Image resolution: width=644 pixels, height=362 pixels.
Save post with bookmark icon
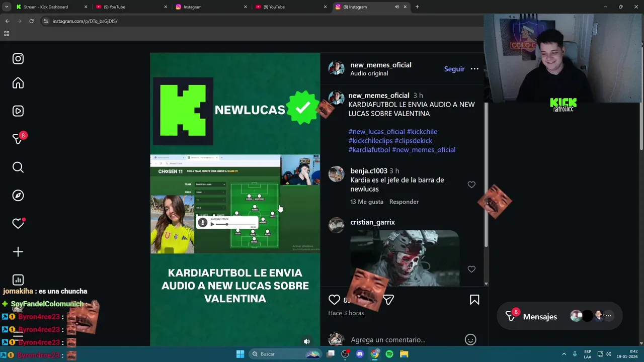[x=474, y=300]
